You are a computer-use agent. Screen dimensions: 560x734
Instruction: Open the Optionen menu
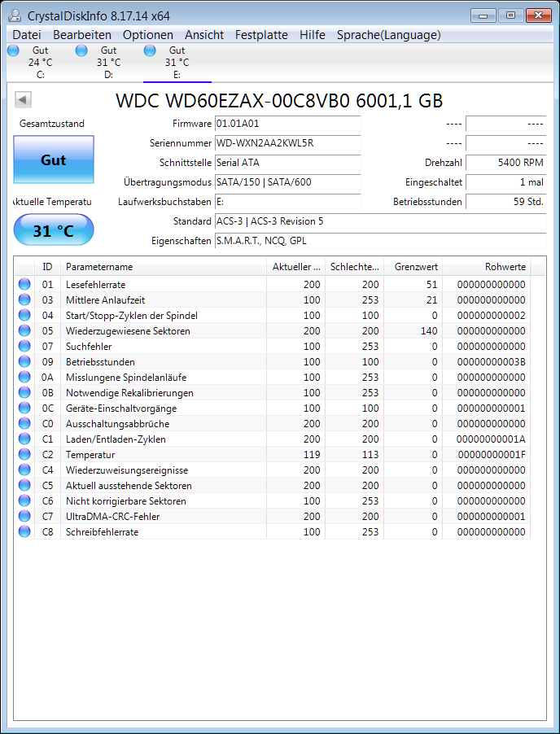148,35
